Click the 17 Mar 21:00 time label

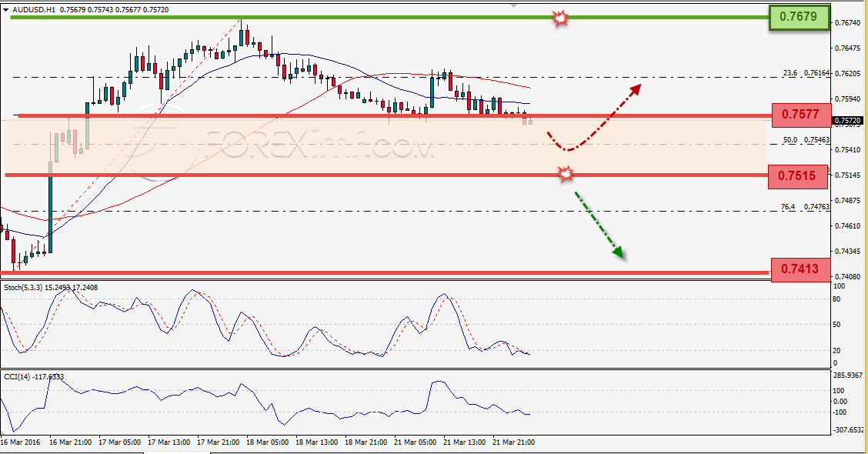[219, 442]
